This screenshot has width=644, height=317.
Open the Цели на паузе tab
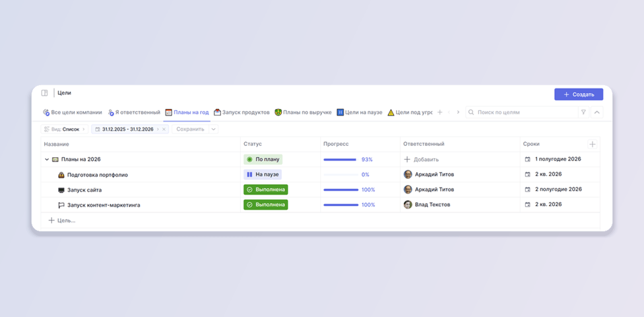point(360,112)
